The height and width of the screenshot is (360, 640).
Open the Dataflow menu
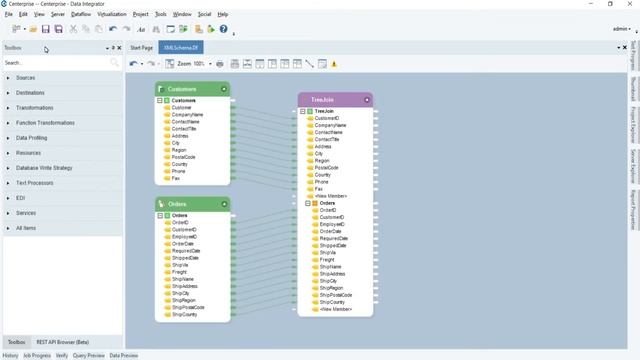point(81,14)
